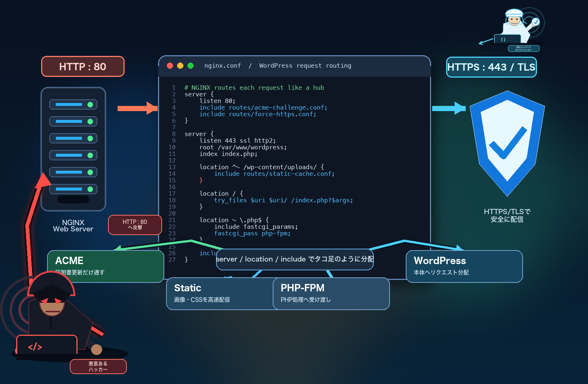This screenshot has height=384, width=588.
Task: Click the yellow window dot
Action: [x=180, y=65]
